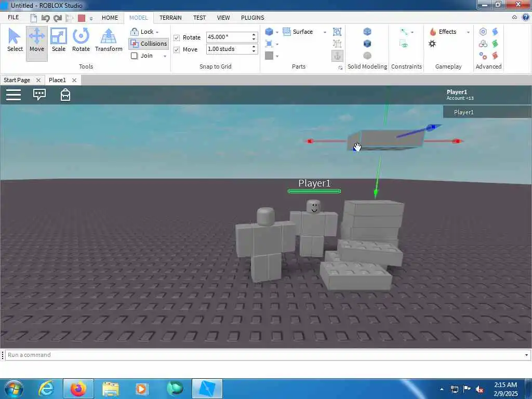Select the Select arrow tool
This screenshot has width=532, height=399.
[15, 41]
